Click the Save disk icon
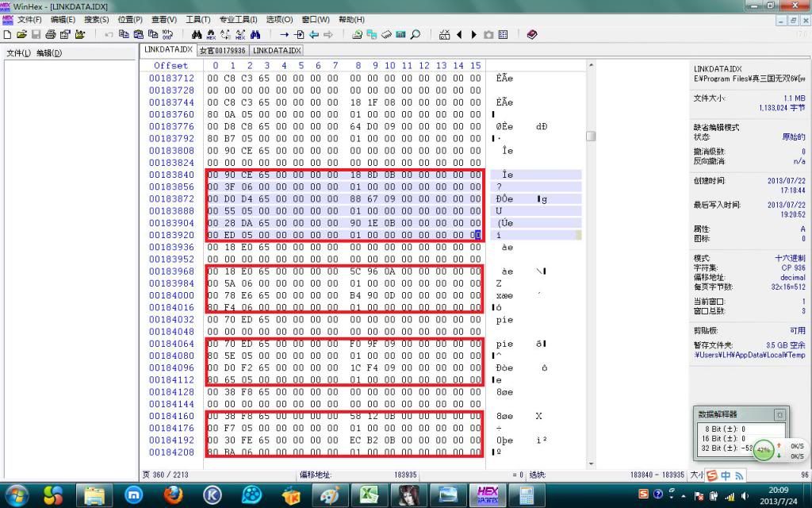This screenshot has width=812, height=508. click(36, 35)
